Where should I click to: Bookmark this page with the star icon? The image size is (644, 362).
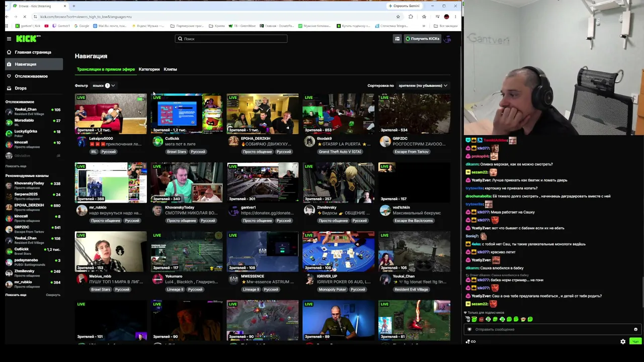coord(397,17)
